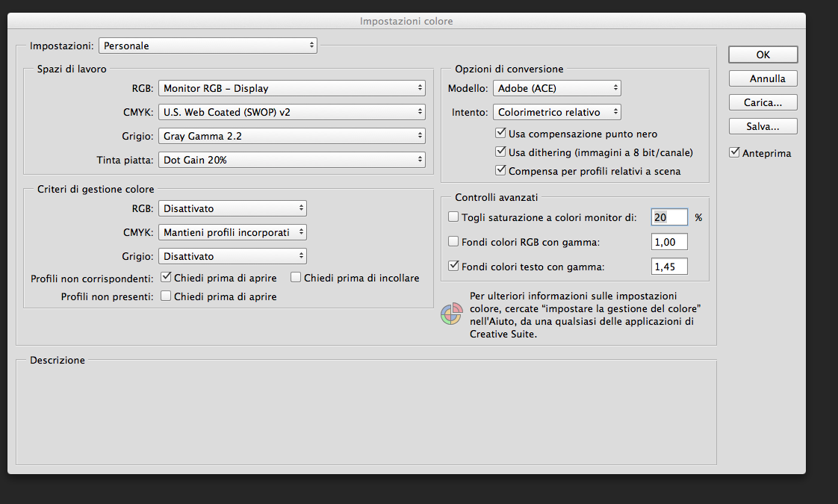Viewport: 838px width, 504px height.
Task: Open Grigio color policy Disattivato dropdown
Action: click(x=232, y=256)
